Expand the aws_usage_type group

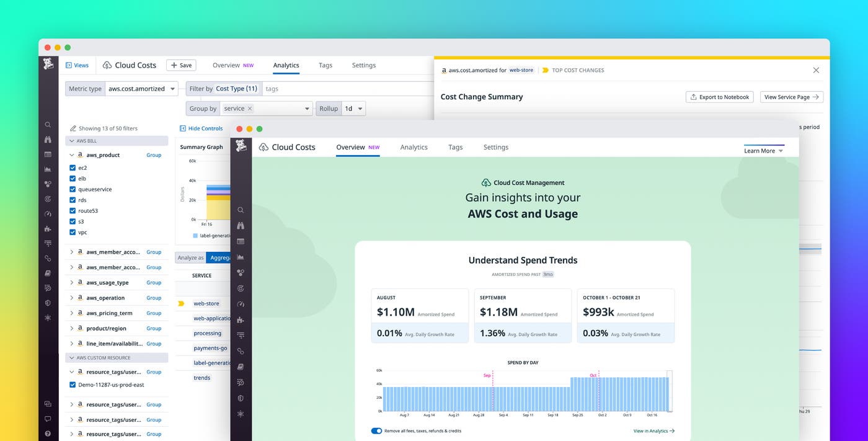pos(70,282)
